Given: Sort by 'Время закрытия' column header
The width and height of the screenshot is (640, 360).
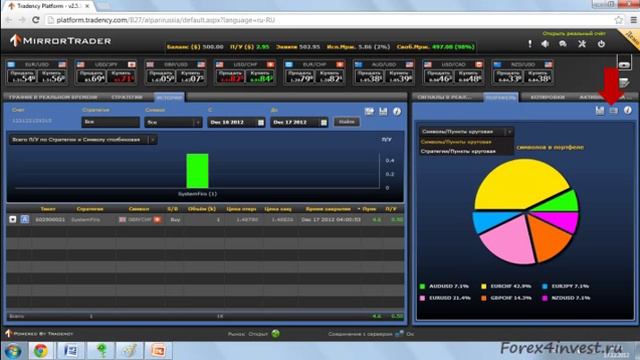Looking at the screenshot, I should click(x=328, y=209).
